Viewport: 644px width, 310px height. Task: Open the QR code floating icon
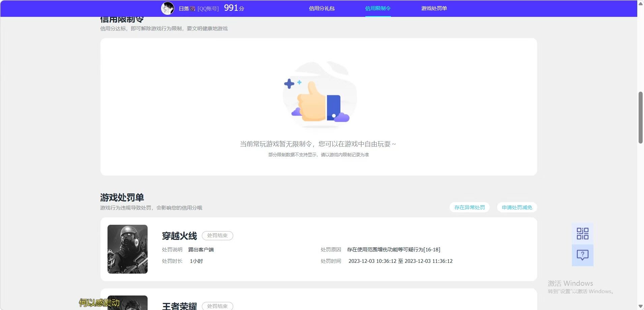coord(582,234)
